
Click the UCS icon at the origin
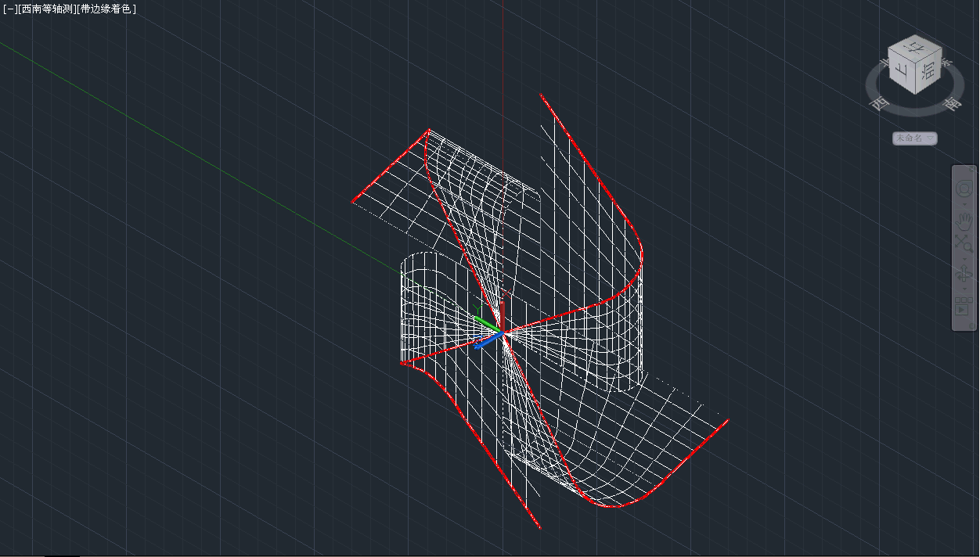coord(491,328)
